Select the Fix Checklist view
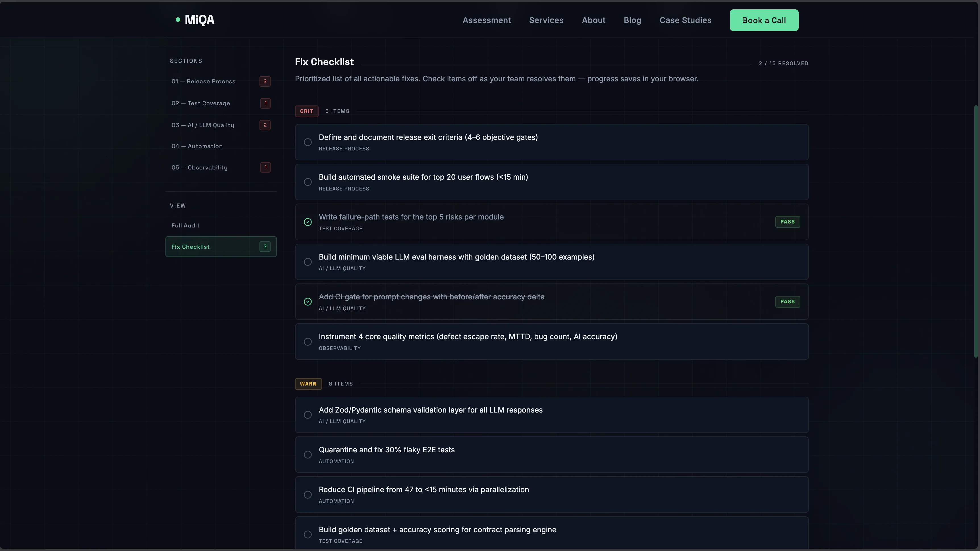This screenshot has height=551, width=980. 221,246
